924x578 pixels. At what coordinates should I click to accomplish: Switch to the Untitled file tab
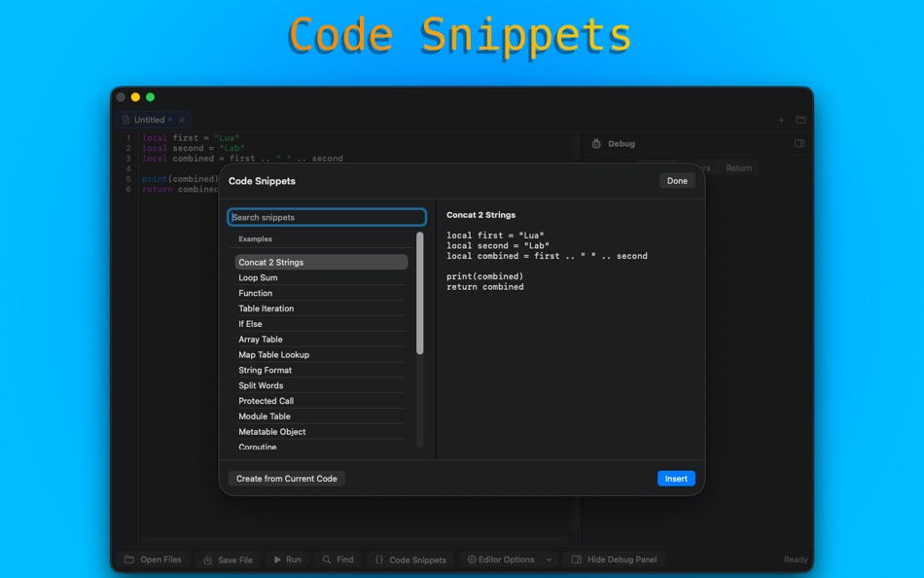154,120
